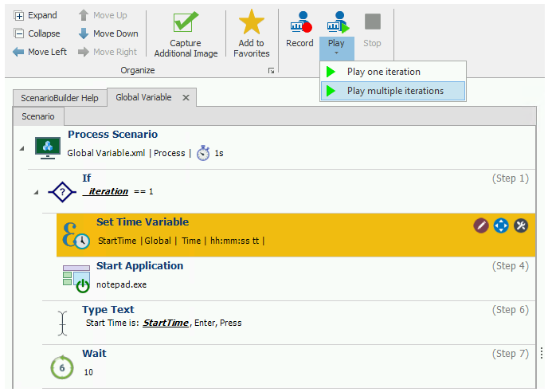Click Capture Additional Image checkmark icon
Image resolution: width=548 pixels, height=392 pixels.
point(186,22)
